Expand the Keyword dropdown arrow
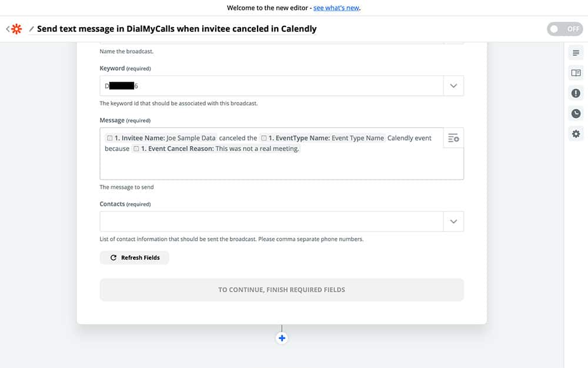Image resolution: width=588 pixels, height=368 pixels. (x=453, y=86)
